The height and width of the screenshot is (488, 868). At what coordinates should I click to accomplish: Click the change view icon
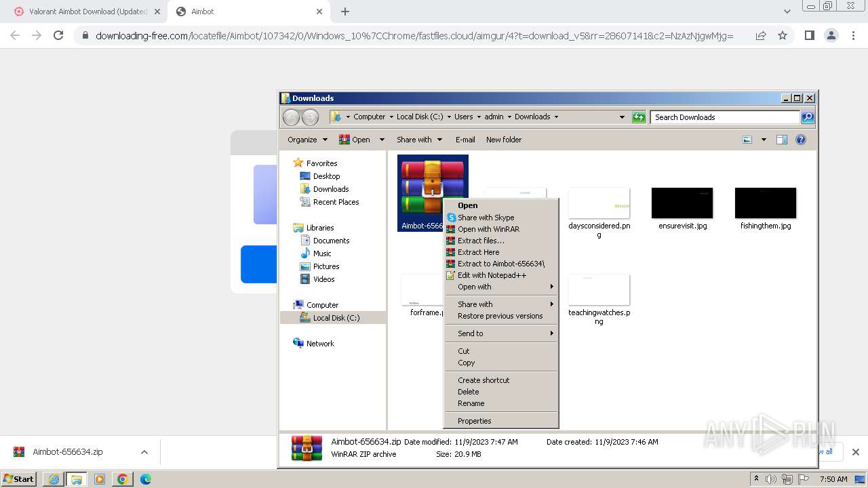pyautogui.click(x=747, y=140)
